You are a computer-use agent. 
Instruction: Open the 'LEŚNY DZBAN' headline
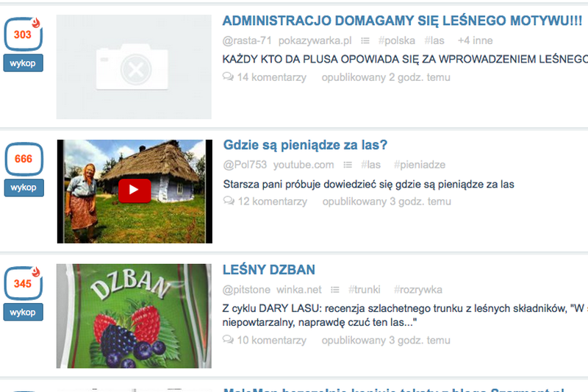coord(269,270)
